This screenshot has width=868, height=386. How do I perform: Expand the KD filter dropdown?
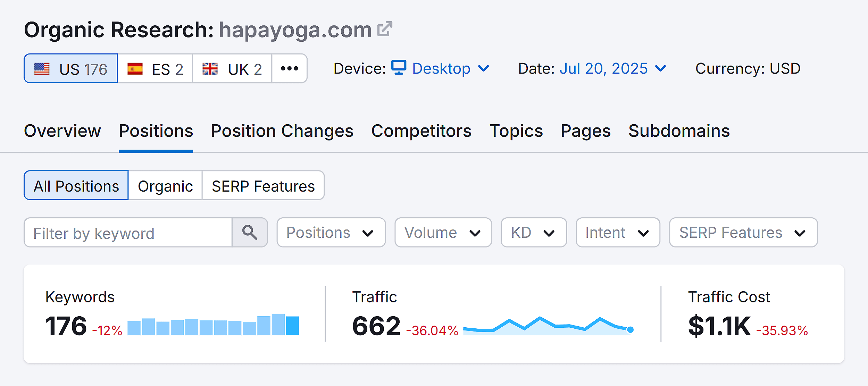coord(534,233)
